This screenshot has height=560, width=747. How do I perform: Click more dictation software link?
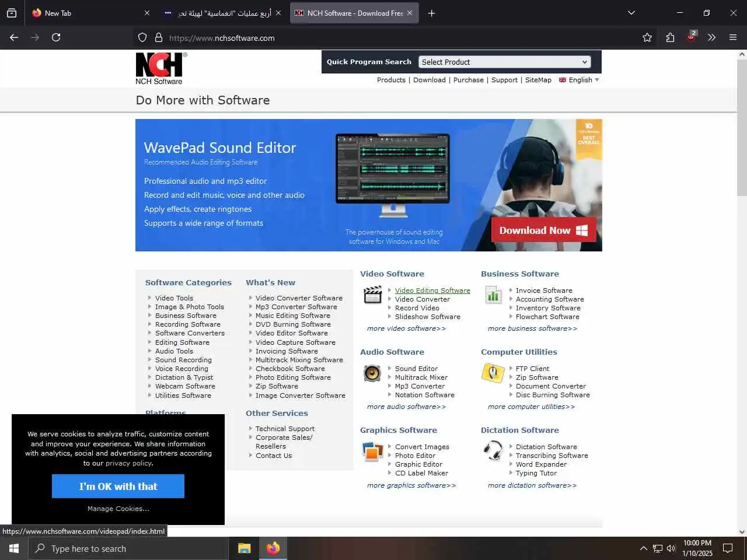point(532,485)
